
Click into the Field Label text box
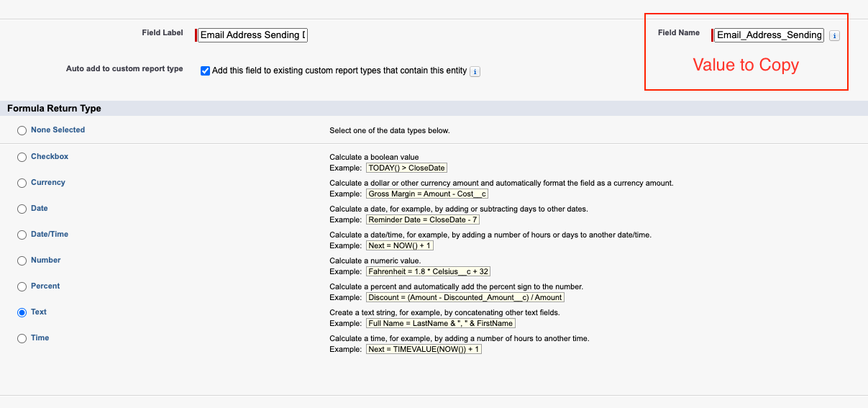pos(252,35)
